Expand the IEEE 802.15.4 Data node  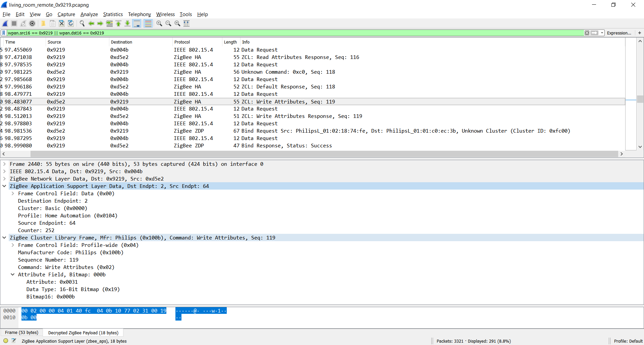tap(4, 171)
